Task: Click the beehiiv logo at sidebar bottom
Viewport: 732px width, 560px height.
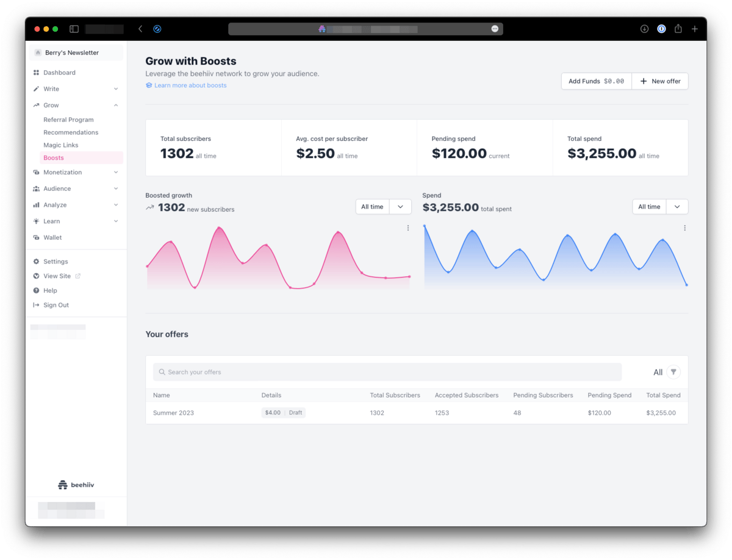Action: pos(76,485)
